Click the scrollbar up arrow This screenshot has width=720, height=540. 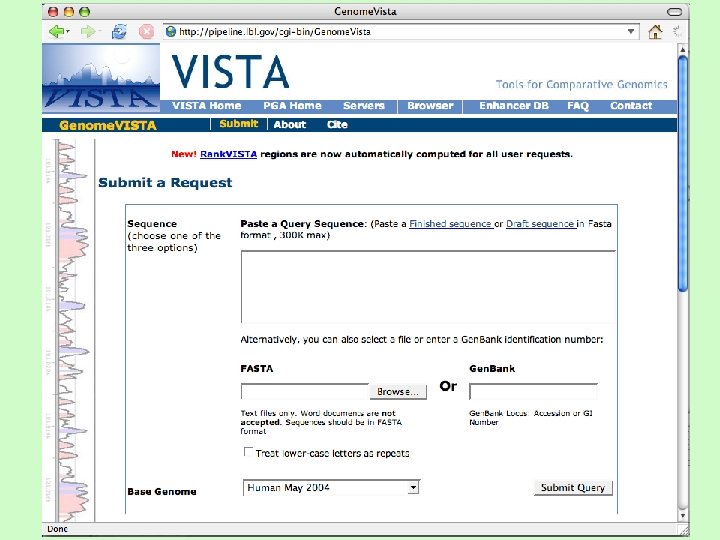683,49
